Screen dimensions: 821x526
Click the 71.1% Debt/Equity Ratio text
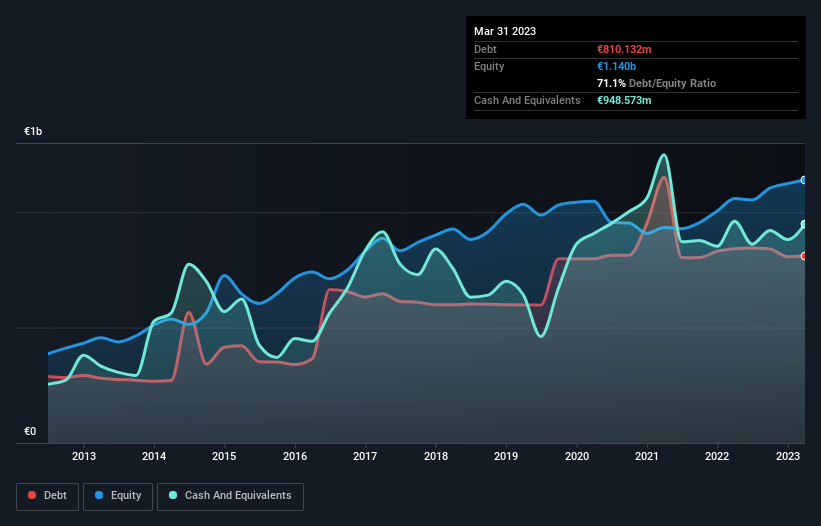(656, 83)
